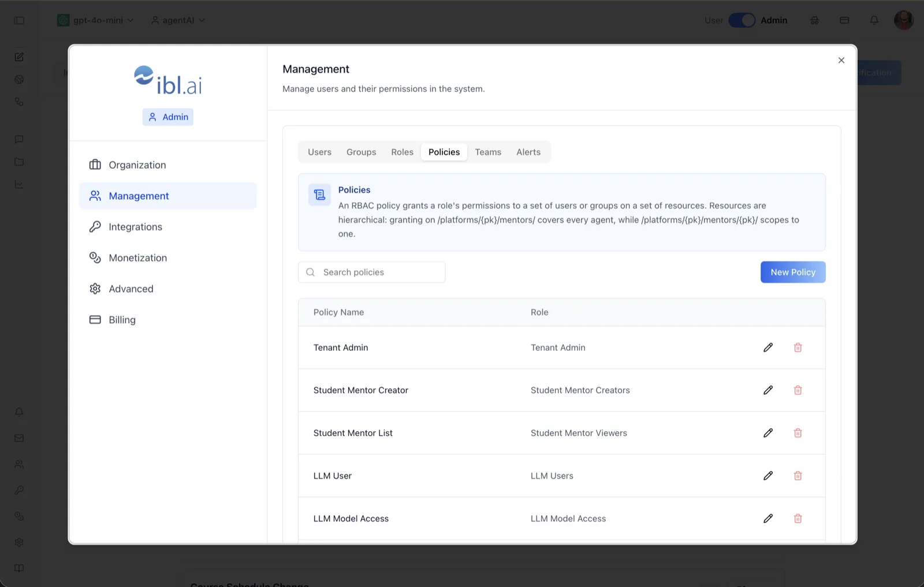Click Tenant Admin policy name

point(341,347)
